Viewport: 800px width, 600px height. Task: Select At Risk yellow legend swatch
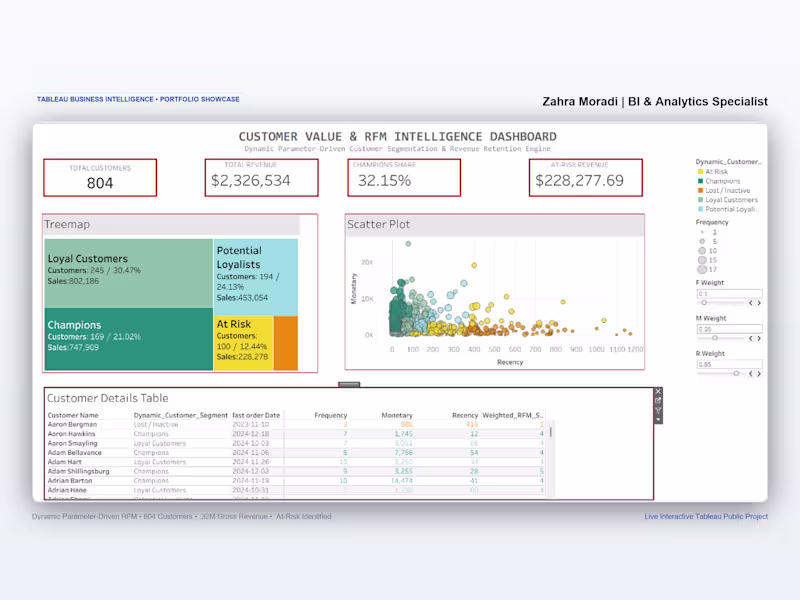click(701, 171)
